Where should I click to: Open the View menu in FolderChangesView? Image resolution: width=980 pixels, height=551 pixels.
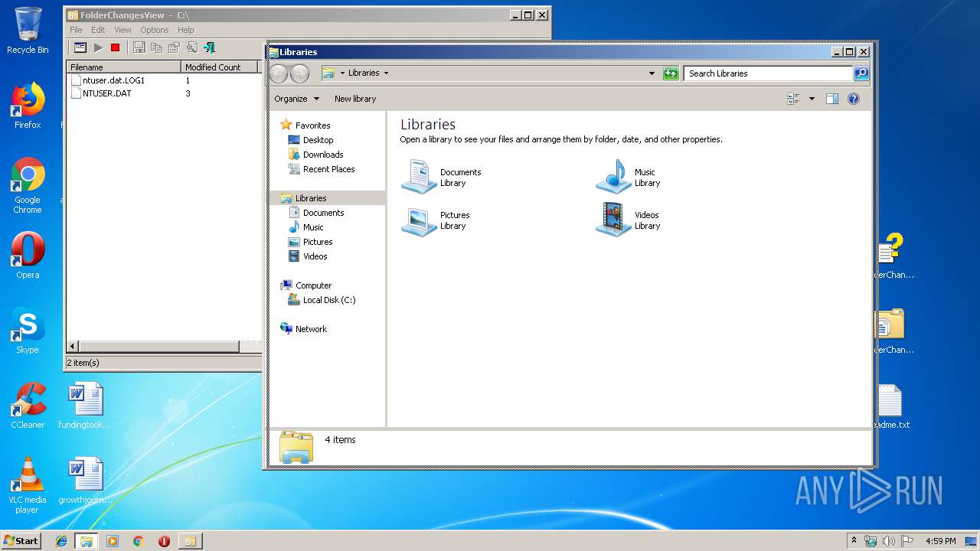(x=122, y=30)
